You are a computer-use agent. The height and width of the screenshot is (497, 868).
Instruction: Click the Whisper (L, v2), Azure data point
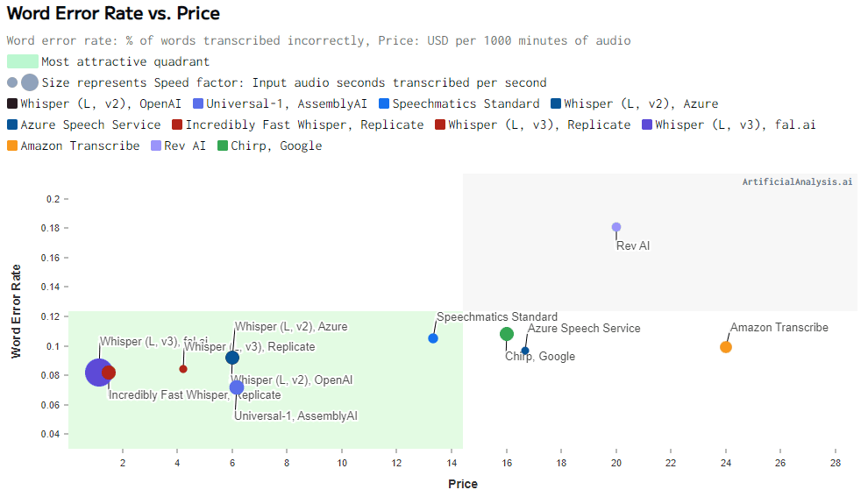(232, 358)
